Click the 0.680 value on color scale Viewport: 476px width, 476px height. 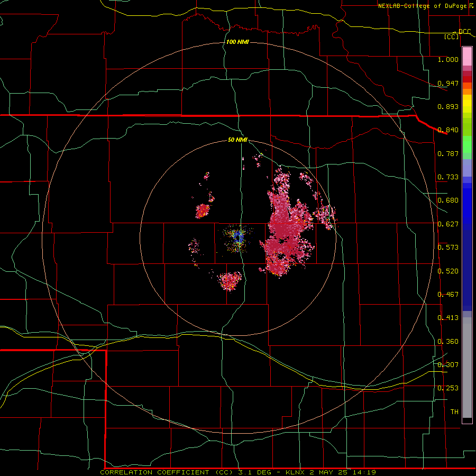[448, 200]
